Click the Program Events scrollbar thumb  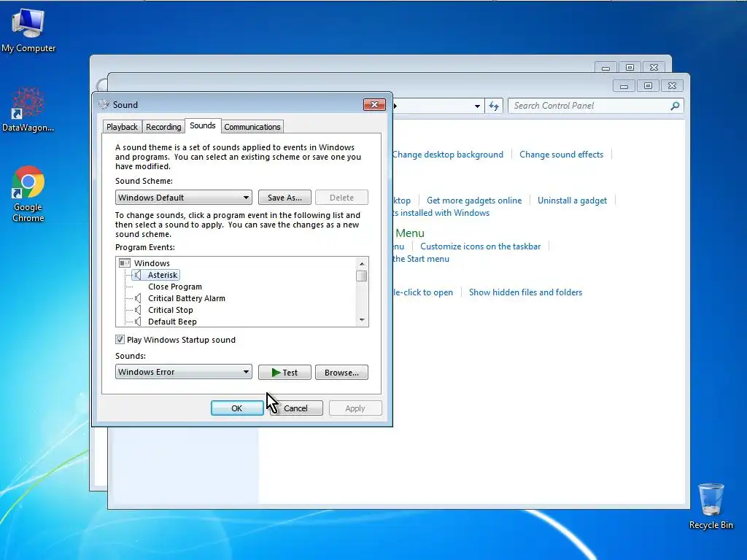click(362, 276)
